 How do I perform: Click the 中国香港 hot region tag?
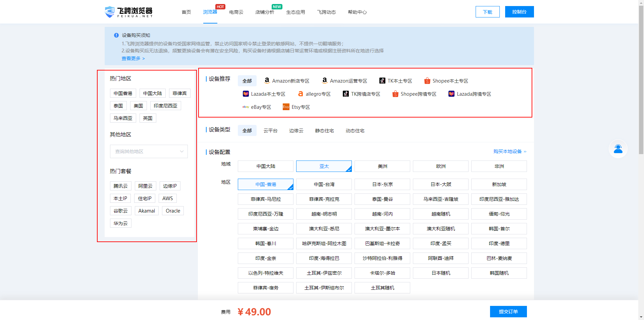click(x=123, y=93)
